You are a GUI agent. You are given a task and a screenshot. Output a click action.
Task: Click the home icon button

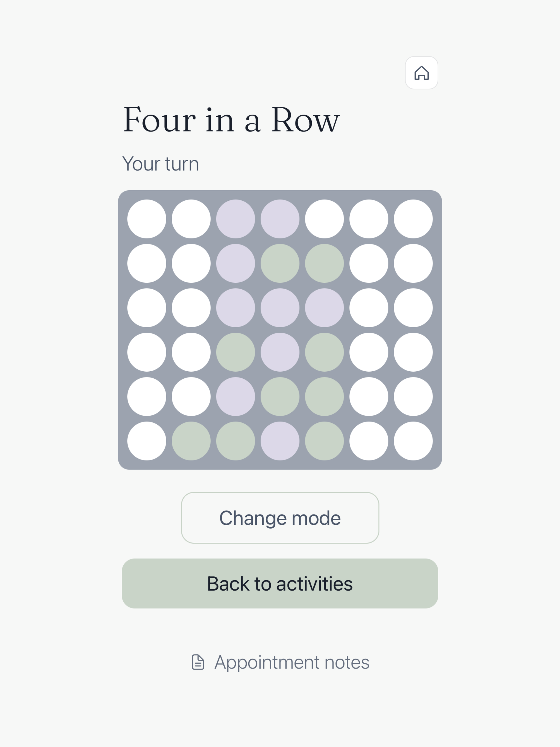(x=422, y=73)
